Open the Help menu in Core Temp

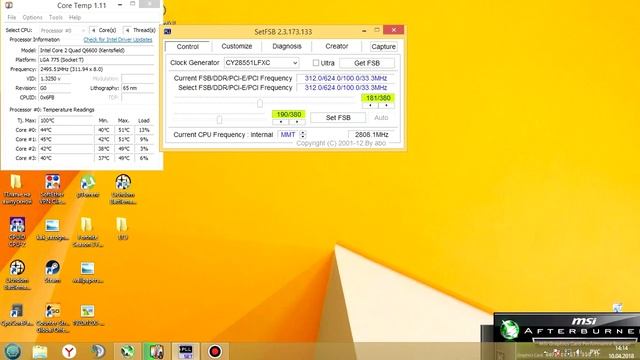click(x=75, y=18)
